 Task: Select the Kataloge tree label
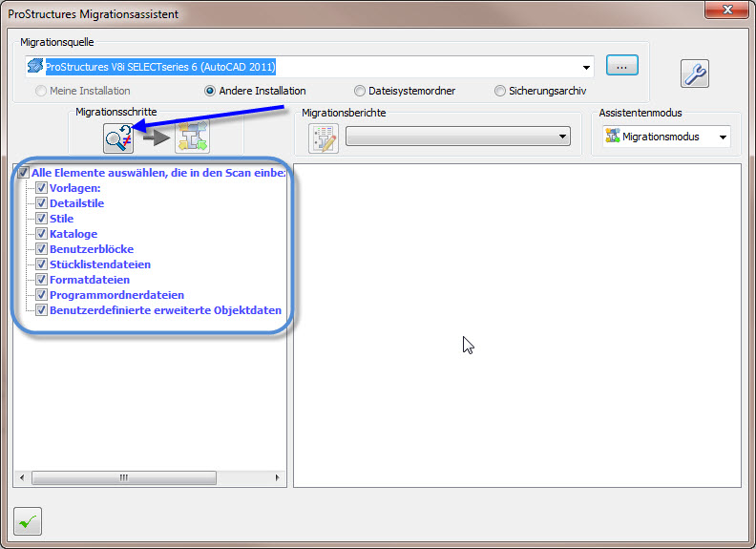(x=73, y=234)
